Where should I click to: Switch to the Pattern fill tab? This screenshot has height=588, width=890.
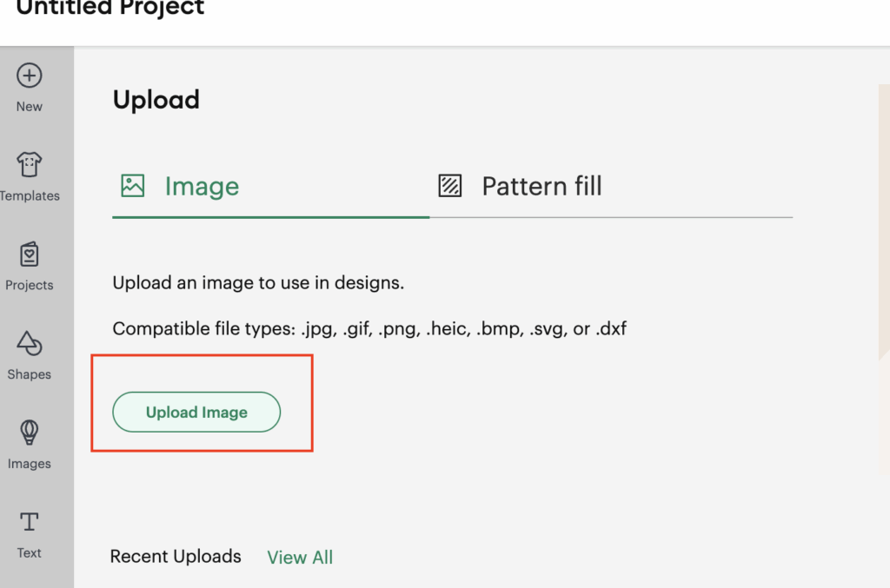tap(541, 187)
